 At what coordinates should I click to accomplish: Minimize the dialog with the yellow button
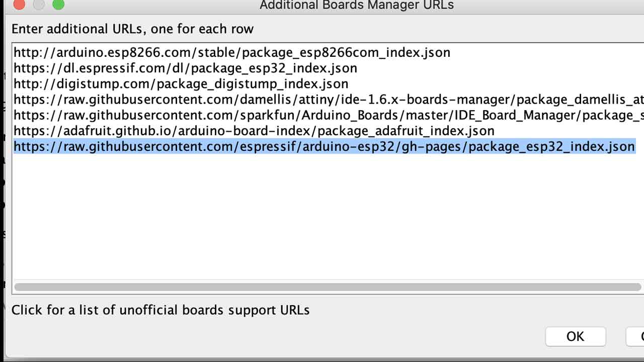[39, 4]
